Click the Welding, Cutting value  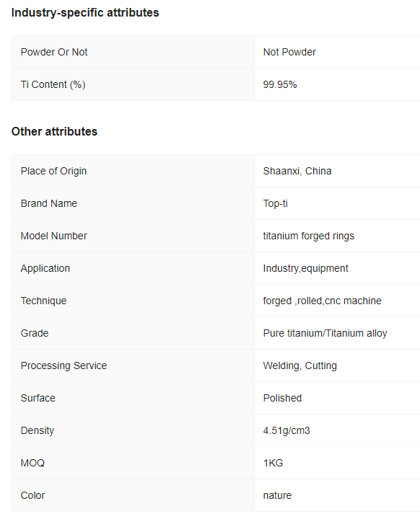tap(299, 365)
